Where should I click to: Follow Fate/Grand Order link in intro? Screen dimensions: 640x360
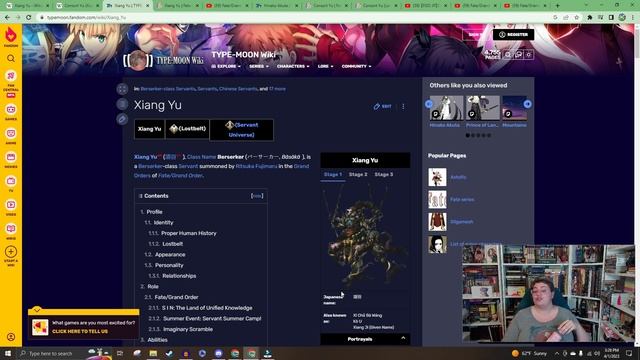pos(180,176)
